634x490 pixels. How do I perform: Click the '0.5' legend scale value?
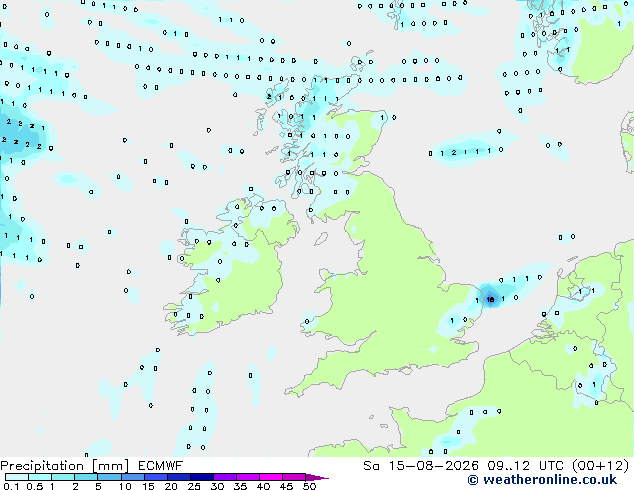[34, 486]
